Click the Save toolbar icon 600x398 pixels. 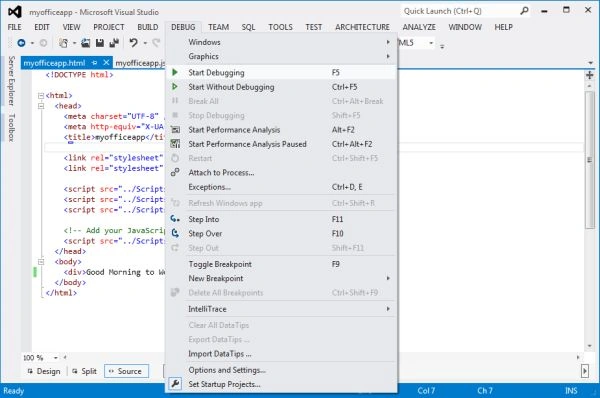100,43
